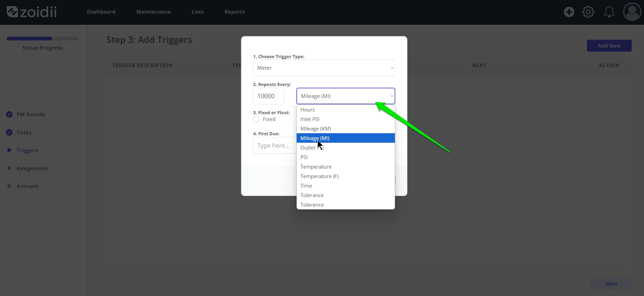The width and height of the screenshot is (644, 296).
Task: Click TRIGGER DESCRIPTION column header
Action: 142,66
